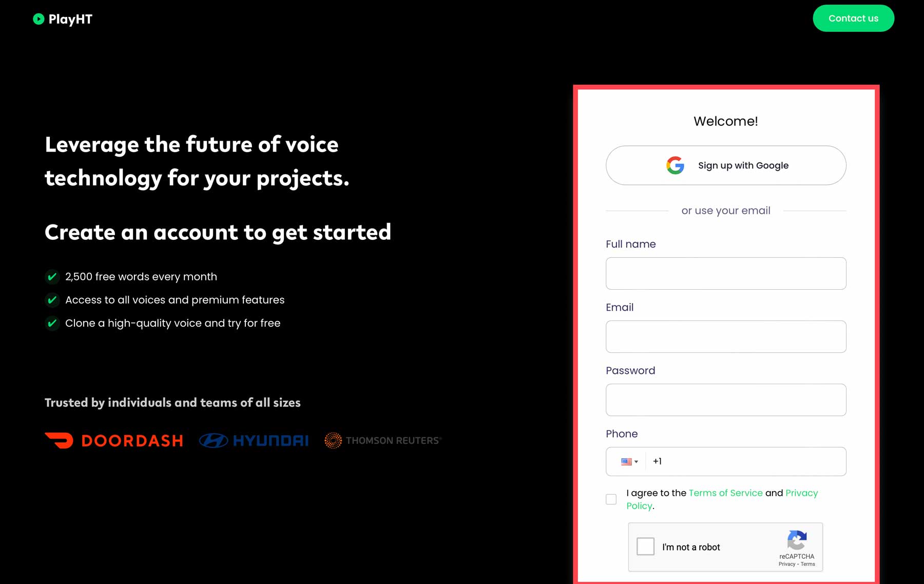This screenshot has height=584, width=924.
Task: Click the Thomson Reuters logo
Action: coord(382,440)
